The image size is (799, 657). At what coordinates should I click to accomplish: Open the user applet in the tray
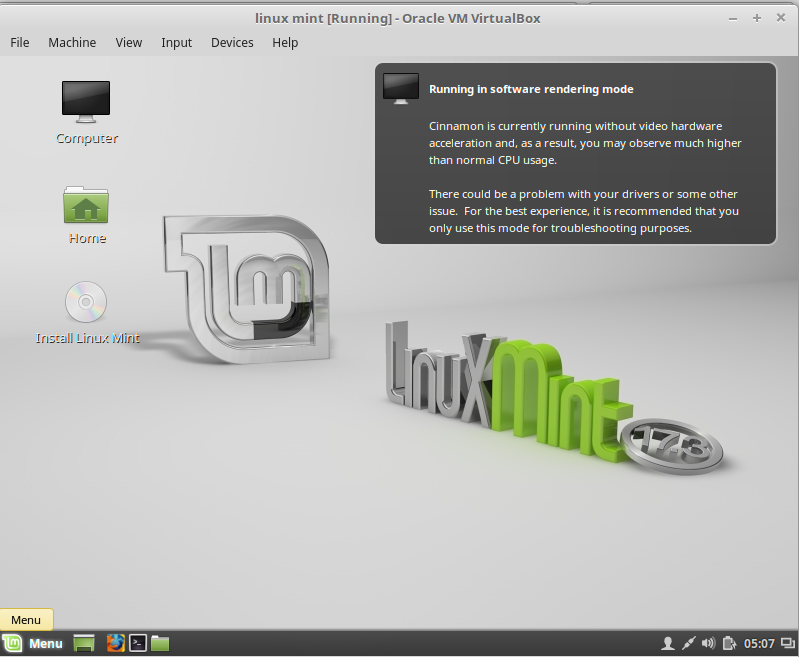pos(668,643)
